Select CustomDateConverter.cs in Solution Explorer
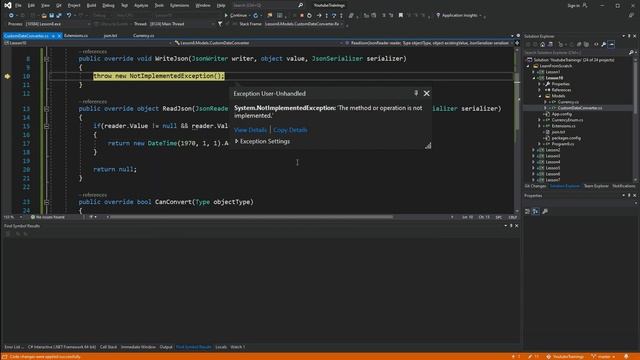 click(580, 108)
